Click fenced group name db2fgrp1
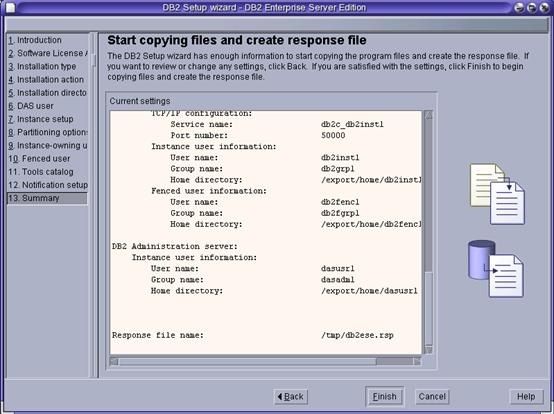Viewport: 554px width, 414px height. coord(340,213)
